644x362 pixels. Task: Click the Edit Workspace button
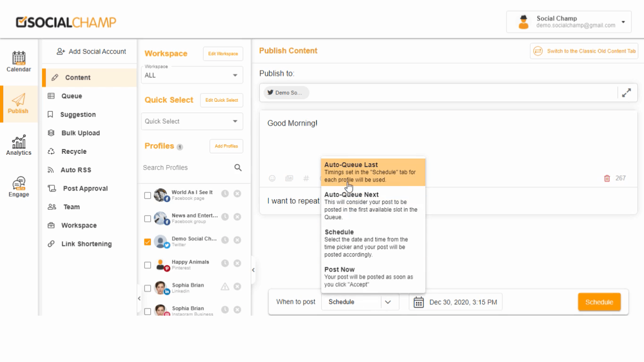(x=223, y=53)
